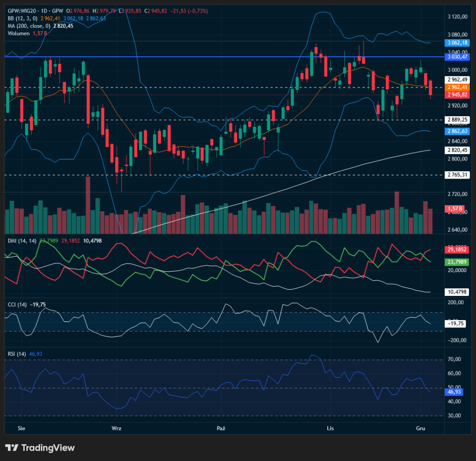Select the MA (200, close, 0) legend
Image resolution: width=476 pixels, height=461 pixels.
point(29,26)
